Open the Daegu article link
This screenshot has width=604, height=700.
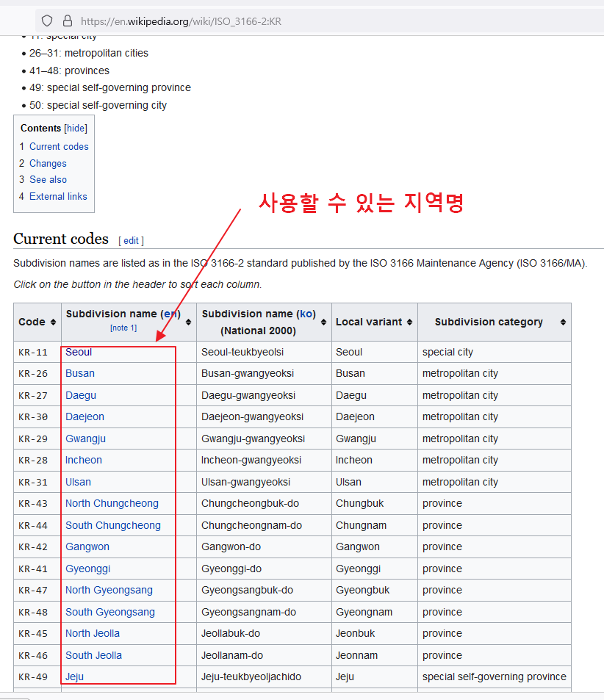[x=81, y=395]
